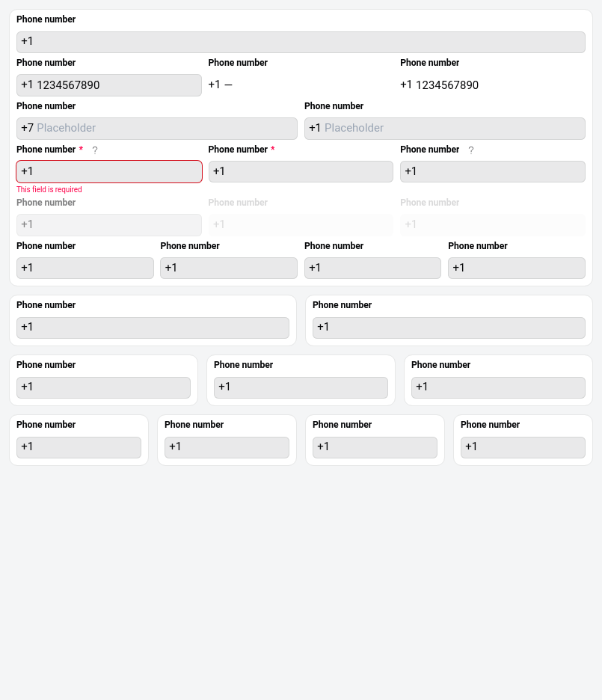Click the rightmost field in the three-card row

[498, 387]
